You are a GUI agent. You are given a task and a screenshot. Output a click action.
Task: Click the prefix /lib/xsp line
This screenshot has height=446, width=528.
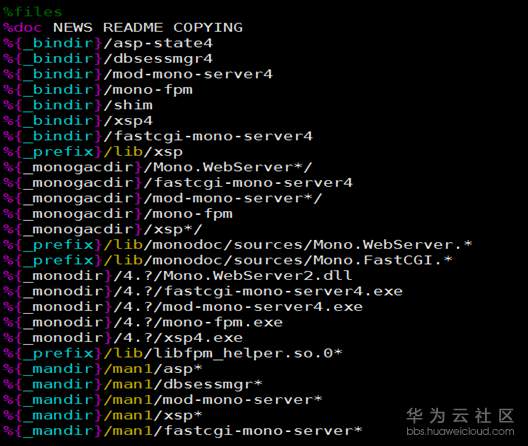click(x=93, y=152)
